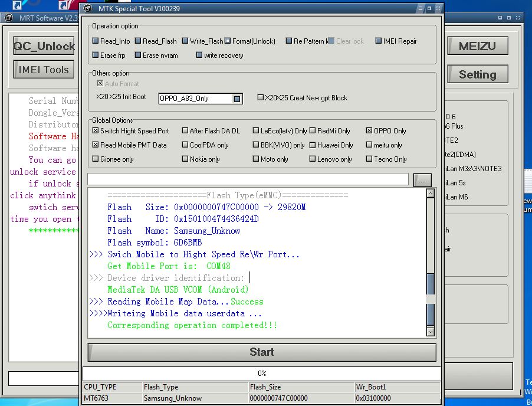532x406 pixels.
Task: Click the Start button
Action: pyautogui.click(x=262, y=352)
